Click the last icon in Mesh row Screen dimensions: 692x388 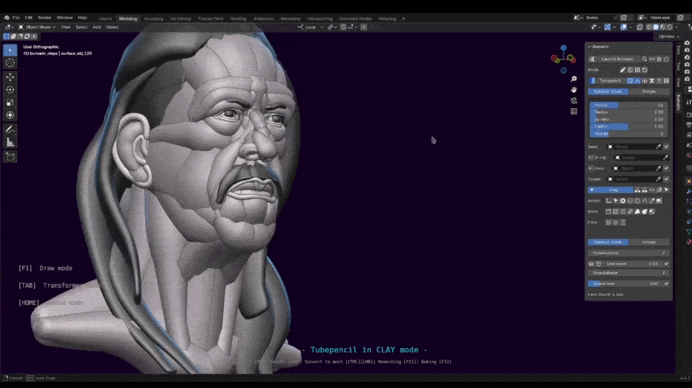pyautogui.click(x=652, y=212)
